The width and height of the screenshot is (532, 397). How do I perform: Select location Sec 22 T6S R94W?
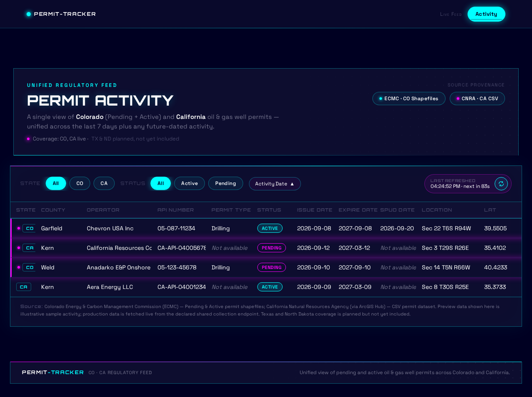pos(446,228)
